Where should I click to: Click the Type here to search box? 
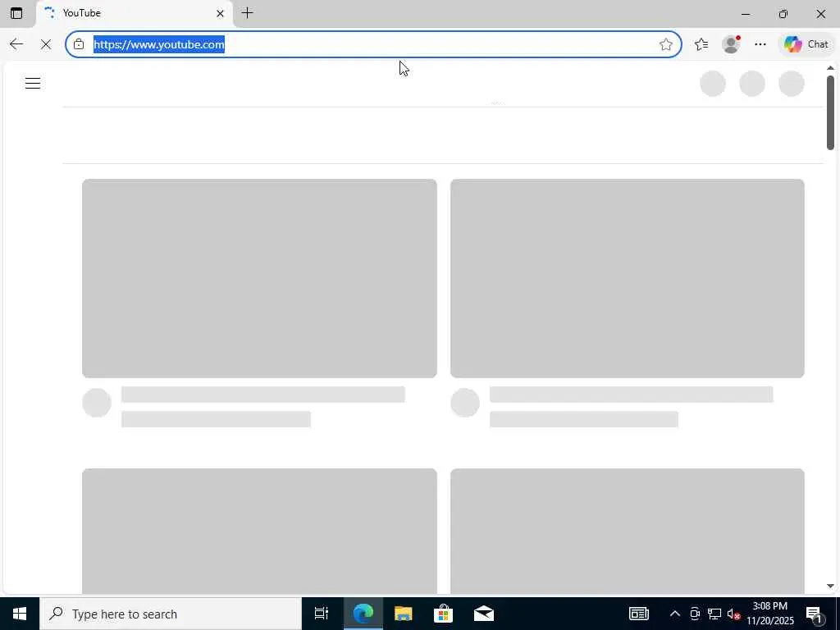(x=171, y=614)
